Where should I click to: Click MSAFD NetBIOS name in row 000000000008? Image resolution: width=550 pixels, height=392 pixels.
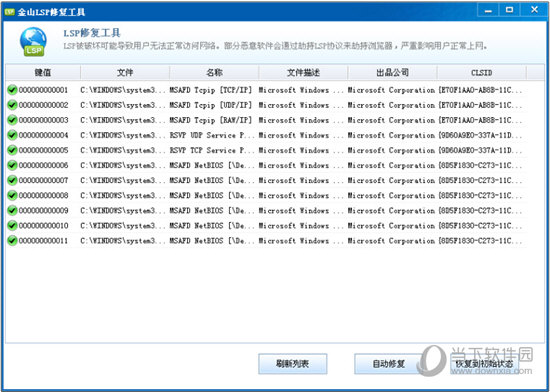[212, 196]
